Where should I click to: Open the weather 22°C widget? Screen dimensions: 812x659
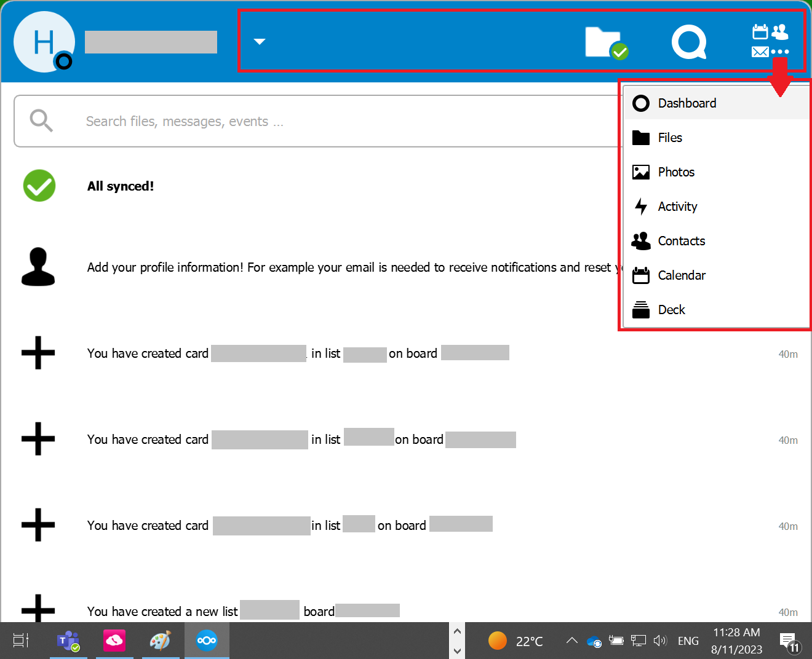click(515, 641)
